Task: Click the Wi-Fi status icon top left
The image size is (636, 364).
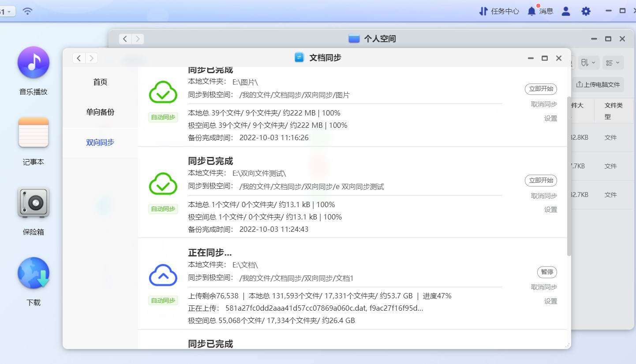Action: click(x=27, y=11)
